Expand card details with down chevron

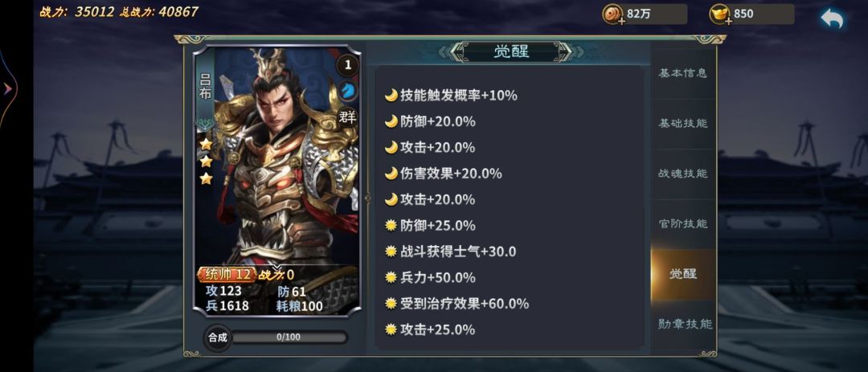click(276, 269)
